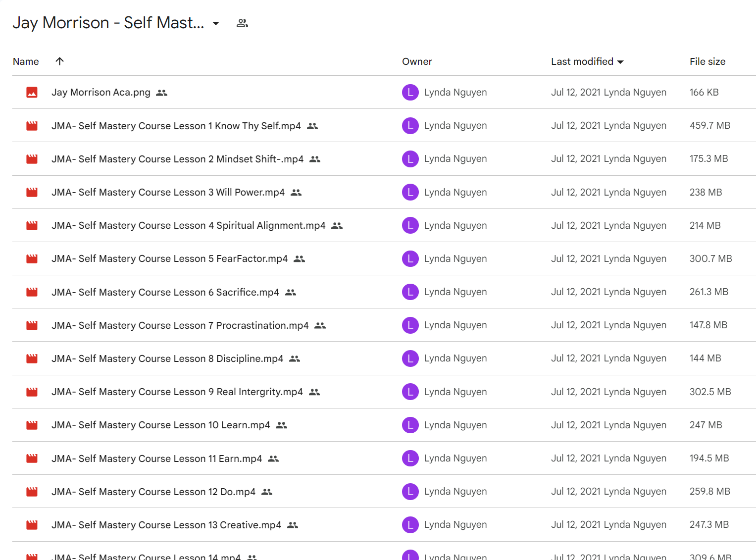Viewport: 756px width, 560px height.
Task: Click the owner avatar in the Lesson 13 Creative row
Action: [x=410, y=524]
